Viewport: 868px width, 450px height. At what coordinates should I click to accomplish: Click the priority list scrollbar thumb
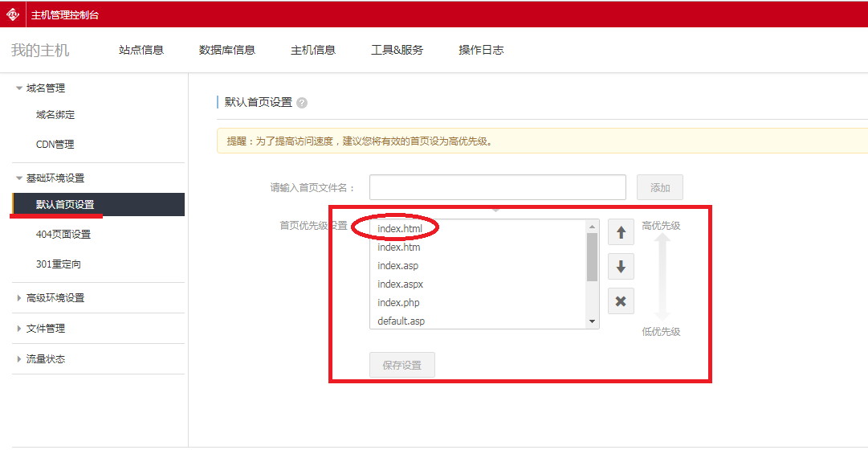[x=592, y=256]
